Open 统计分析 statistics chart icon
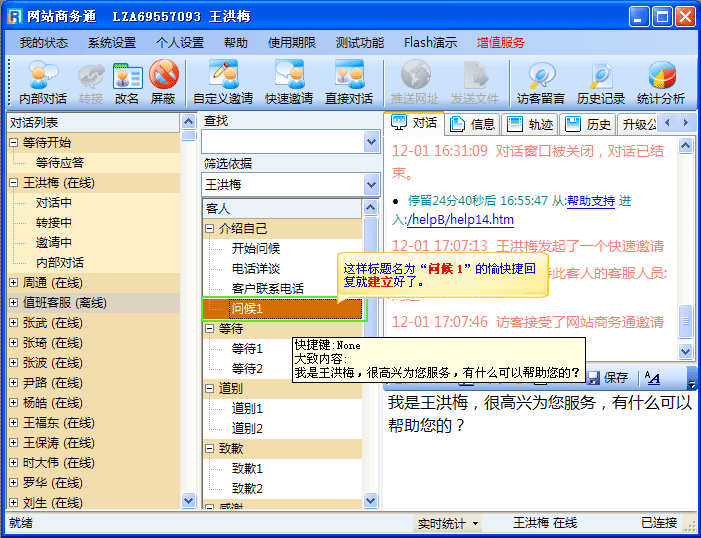The height and width of the screenshot is (538, 701). pos(661,82)
